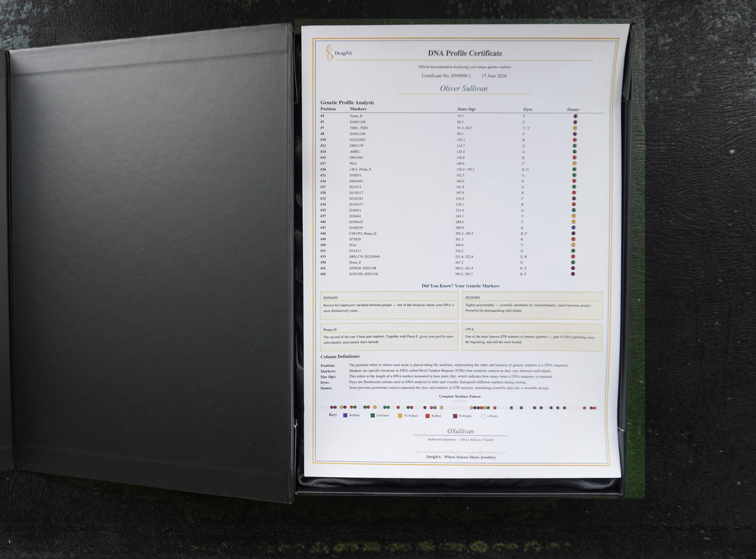Image resolution: width=756 pixels, height=559 pixels.
Task: Click the "Penta_D" marker in row #4
Action: point(356,116)
